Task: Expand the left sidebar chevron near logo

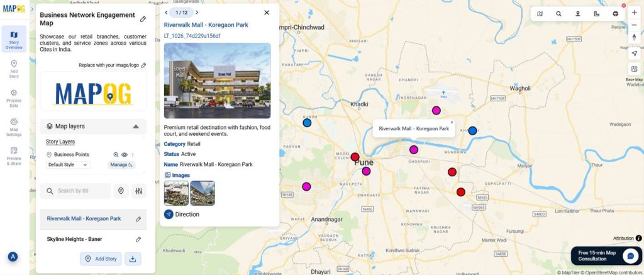Action: pyautogui.click(x=32, y=8)
